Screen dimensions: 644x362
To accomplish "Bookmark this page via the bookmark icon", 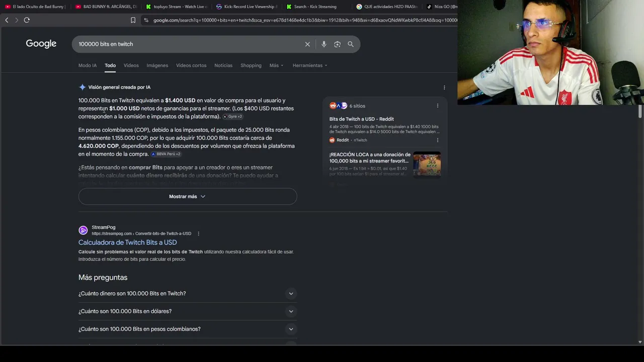I will [x=133, y=20].
